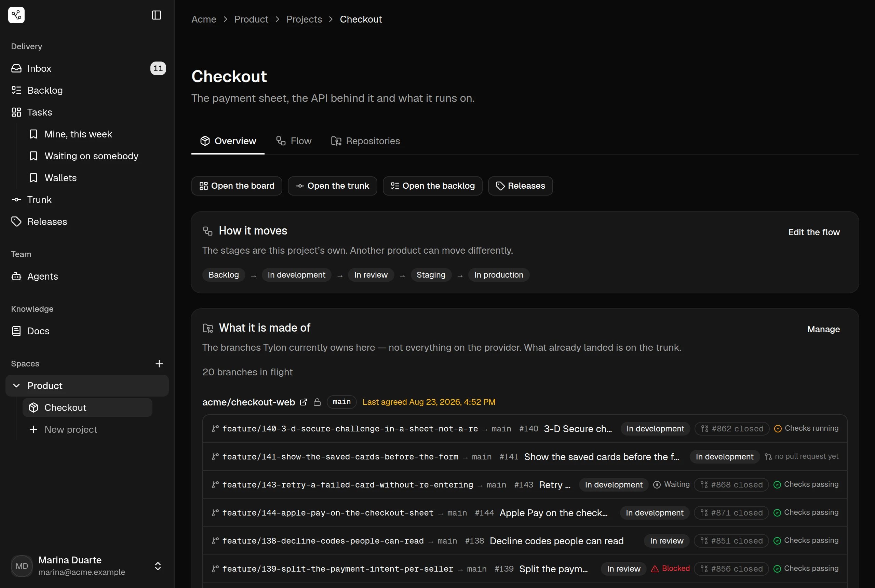The image size is (875, 588).
Task: Open the Trunk icon in sidebar
Action: pyautogui.click(x=16, y=200)
